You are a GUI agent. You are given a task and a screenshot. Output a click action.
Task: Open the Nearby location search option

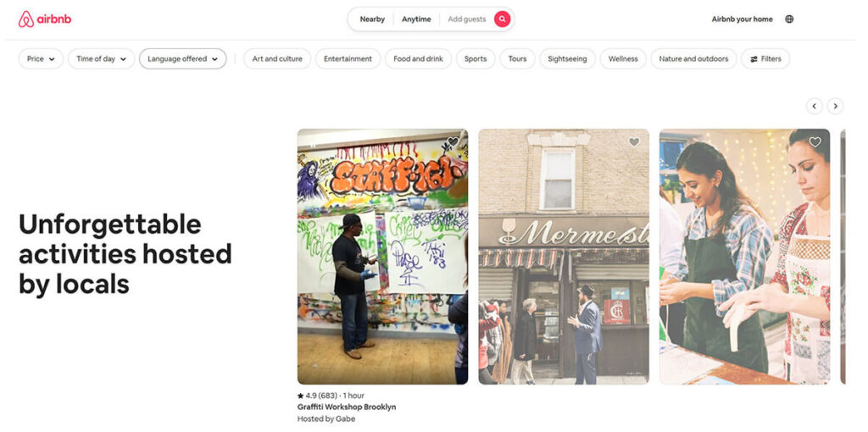372,19
